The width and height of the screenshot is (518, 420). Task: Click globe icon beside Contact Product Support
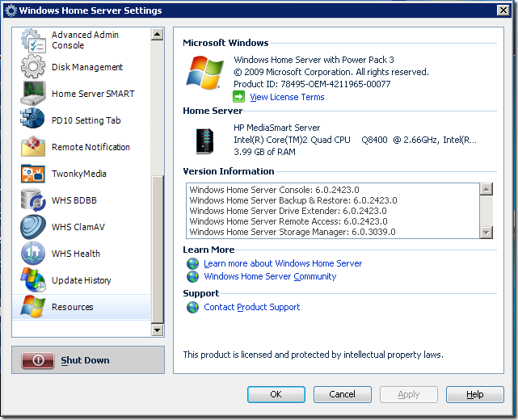point(192,308)
